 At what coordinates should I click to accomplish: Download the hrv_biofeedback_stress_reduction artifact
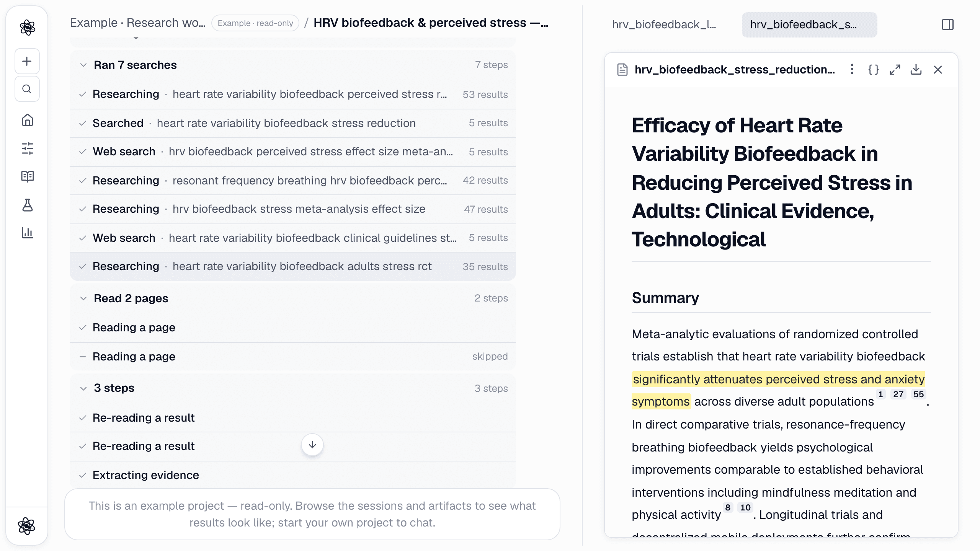916,70
